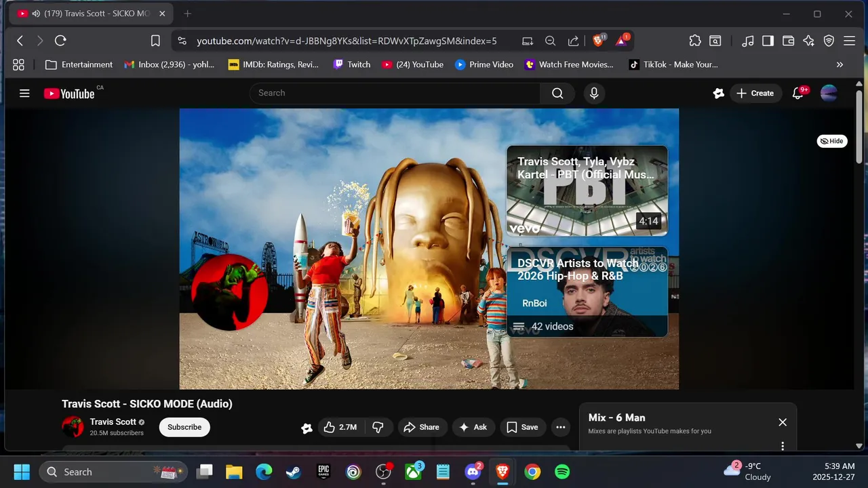Dislike the SICKO MODE video
Screen dimensions: 868x488
(378, 427)
